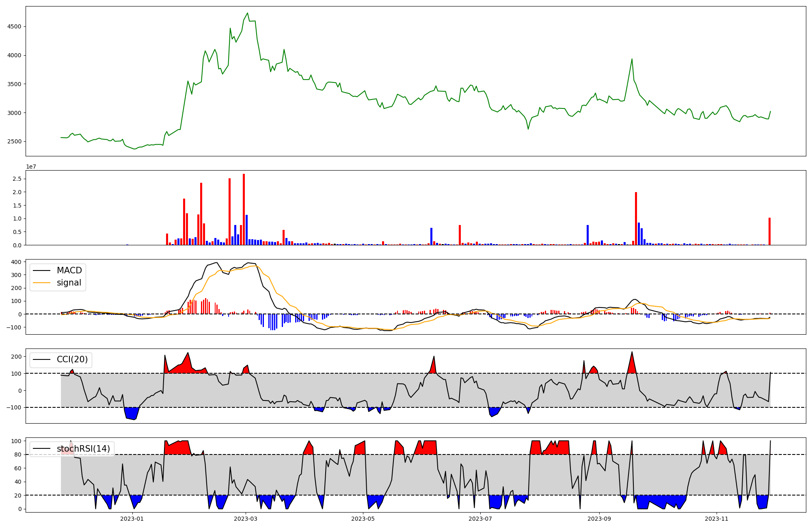
Task: Click the 2023-09 date axis label
Action: pyautogui.click(x=599, y=519)
